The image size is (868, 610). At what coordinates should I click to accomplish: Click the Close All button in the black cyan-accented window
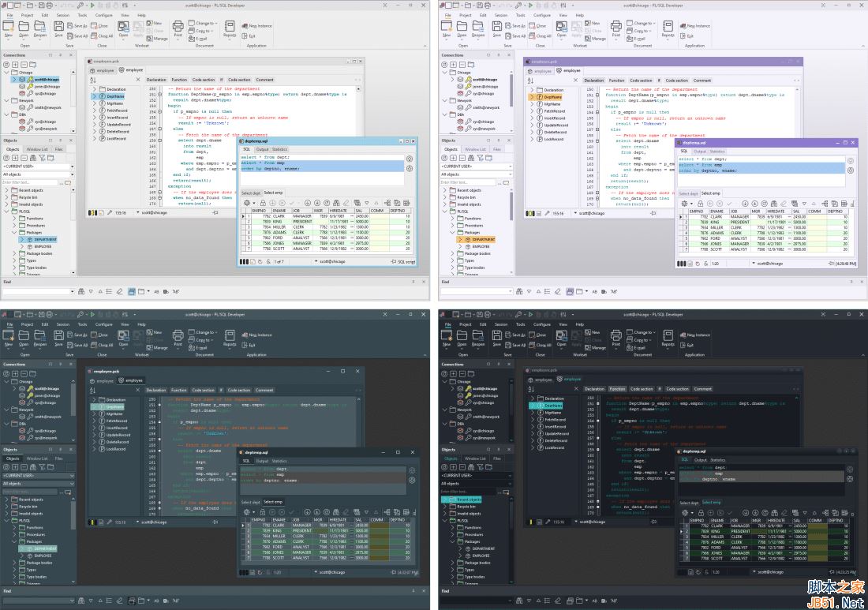(x=540, y=345)
